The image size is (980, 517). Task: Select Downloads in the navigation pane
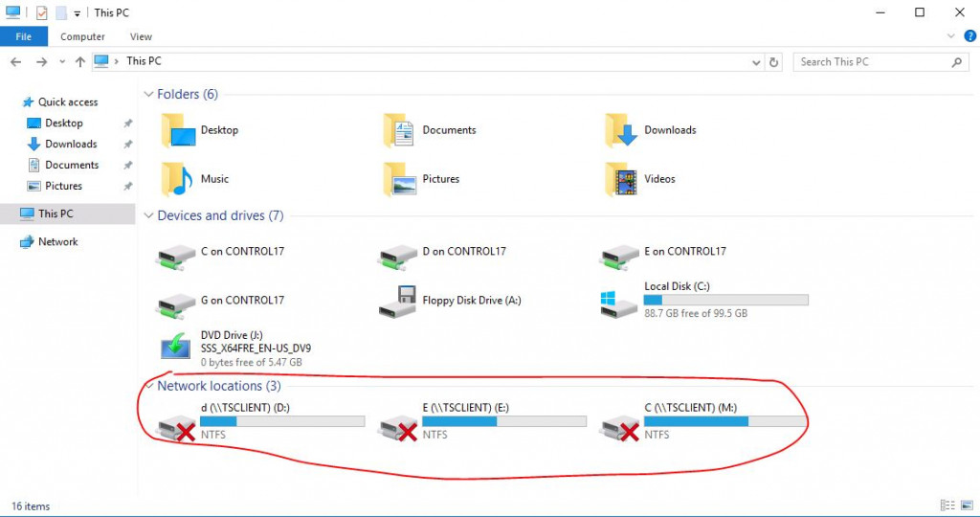click(x=71, y=144)
